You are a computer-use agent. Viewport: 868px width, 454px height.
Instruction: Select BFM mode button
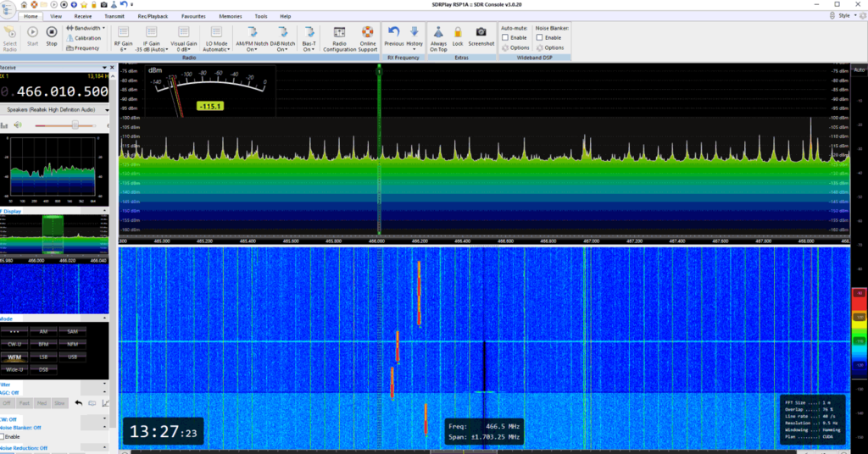pyautogui.click(x=43, y=345)
